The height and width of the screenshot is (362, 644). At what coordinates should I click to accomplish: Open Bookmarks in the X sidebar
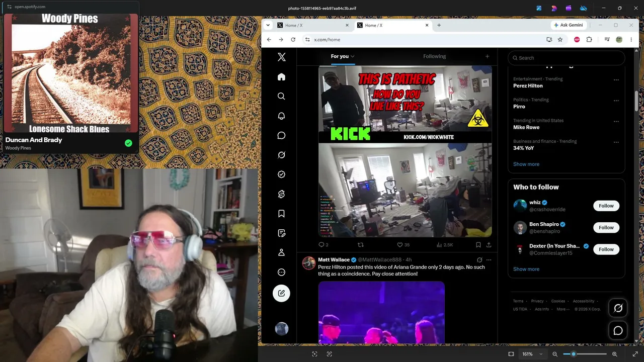click(281, 214)
